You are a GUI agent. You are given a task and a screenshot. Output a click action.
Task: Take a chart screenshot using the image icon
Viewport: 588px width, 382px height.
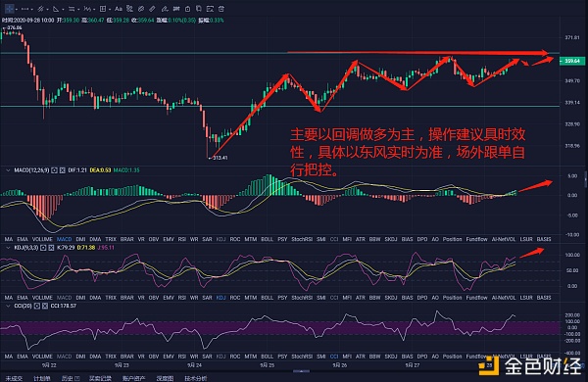click(x=210, y=9)
